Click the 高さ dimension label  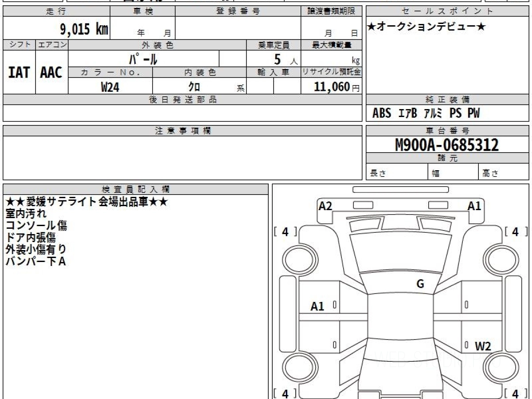(x=490, y=174)
